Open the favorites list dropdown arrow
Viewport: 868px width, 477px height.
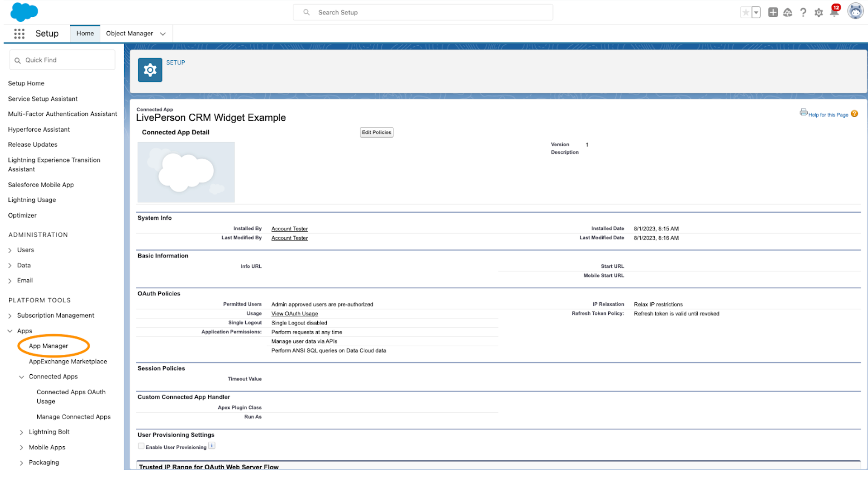point(756,12)
